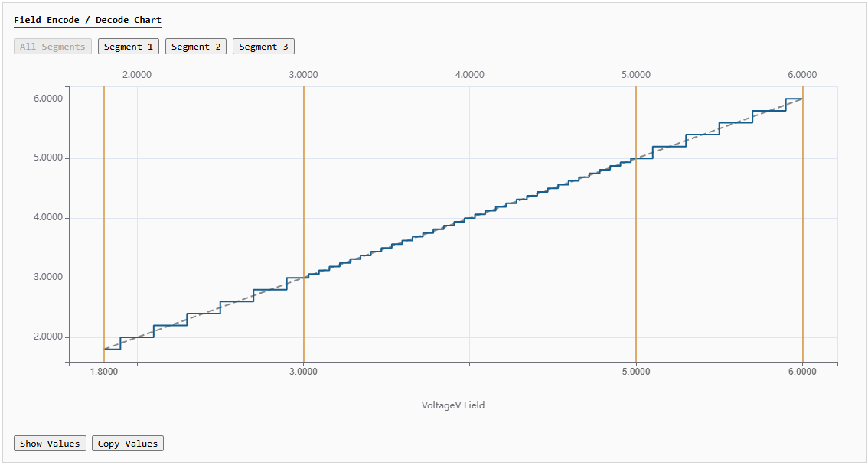Select the Segment 2 button
Image resolution: width=868 pixels, height=465 pixels.
196,47
